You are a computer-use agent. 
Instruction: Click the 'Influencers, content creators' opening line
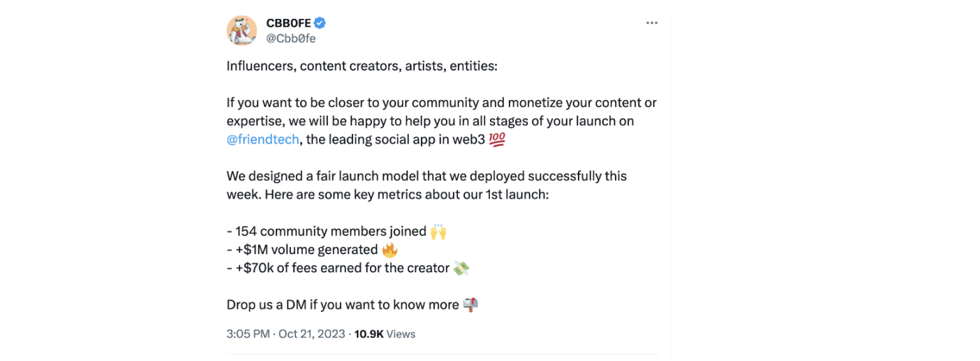pyautogui.click(x=362, y=66)
